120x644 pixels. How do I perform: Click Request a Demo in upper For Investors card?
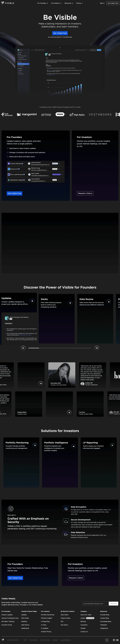coord(85,193)
